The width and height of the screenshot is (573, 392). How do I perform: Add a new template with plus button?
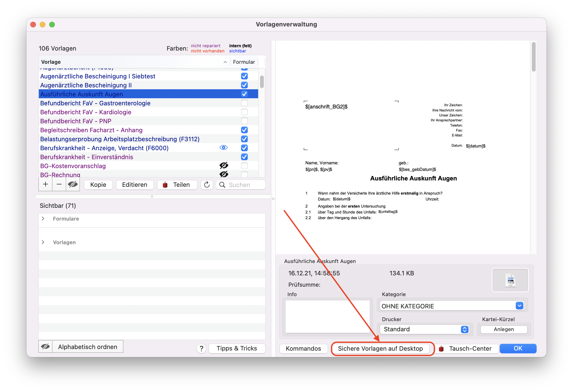(x=45, y=184)
